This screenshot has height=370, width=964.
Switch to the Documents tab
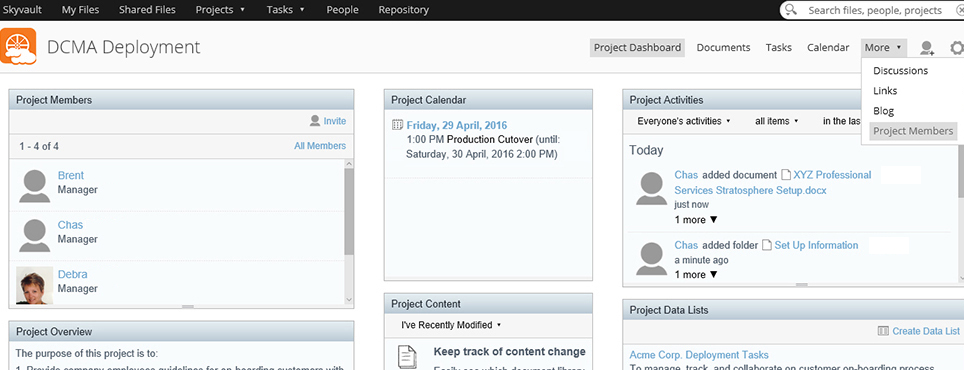[723, 47]
